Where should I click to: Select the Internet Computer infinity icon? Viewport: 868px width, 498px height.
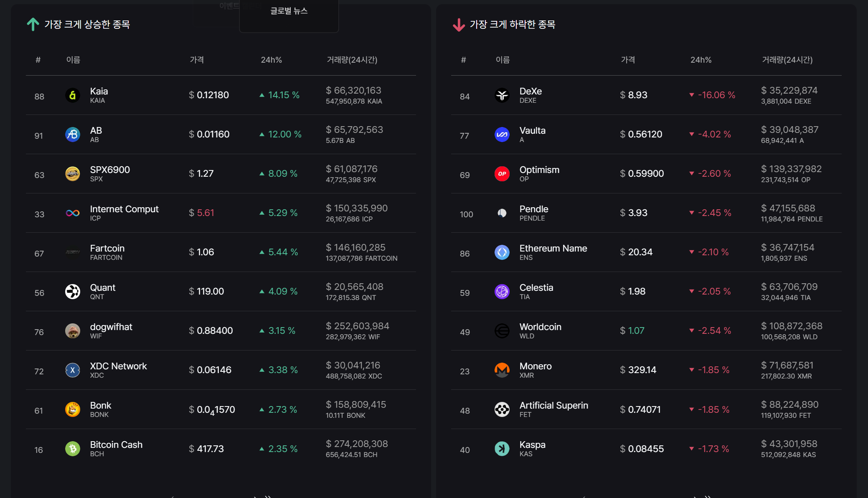pos(73,213)
